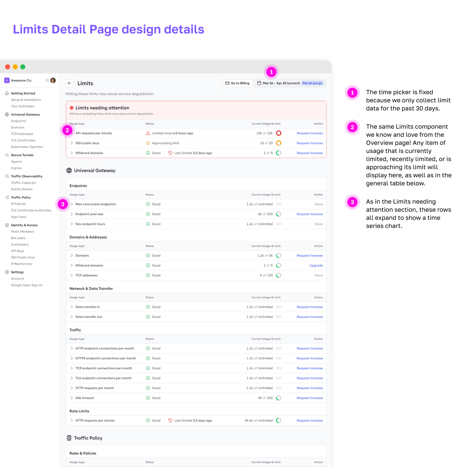Click the '45 of 300' usage value
This screenshot has height=467, width=476.
(265, 398)
